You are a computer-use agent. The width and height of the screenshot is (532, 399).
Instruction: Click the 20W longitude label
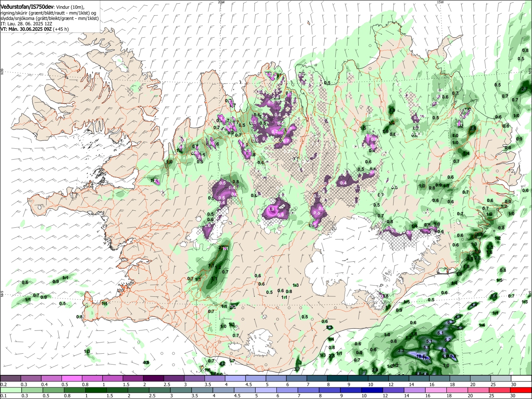[221, 2]
